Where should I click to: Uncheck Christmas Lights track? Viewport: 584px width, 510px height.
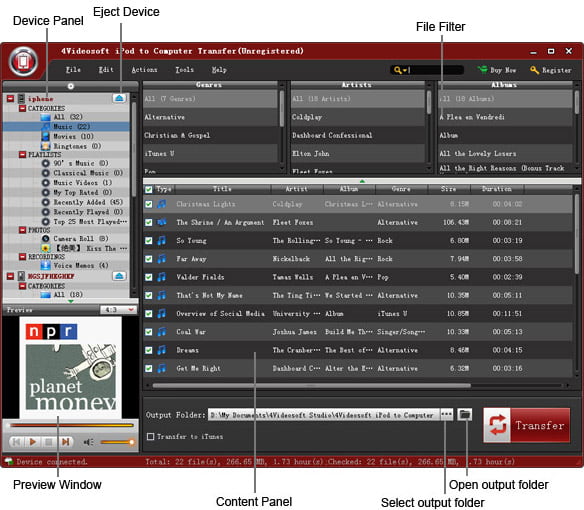click(x=149, y=204)
